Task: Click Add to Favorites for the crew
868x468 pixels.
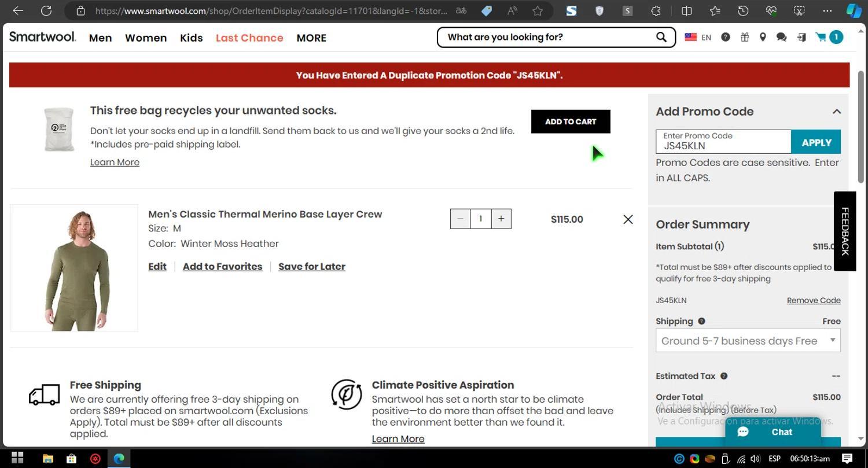Action: pyautogui.click(x=222, y=267)
